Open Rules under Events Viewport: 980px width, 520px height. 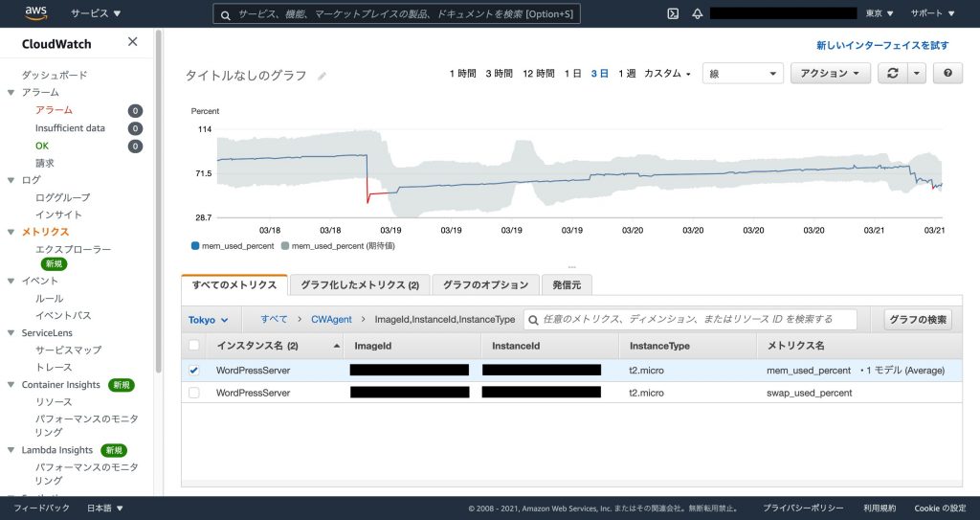click(49, 299)
